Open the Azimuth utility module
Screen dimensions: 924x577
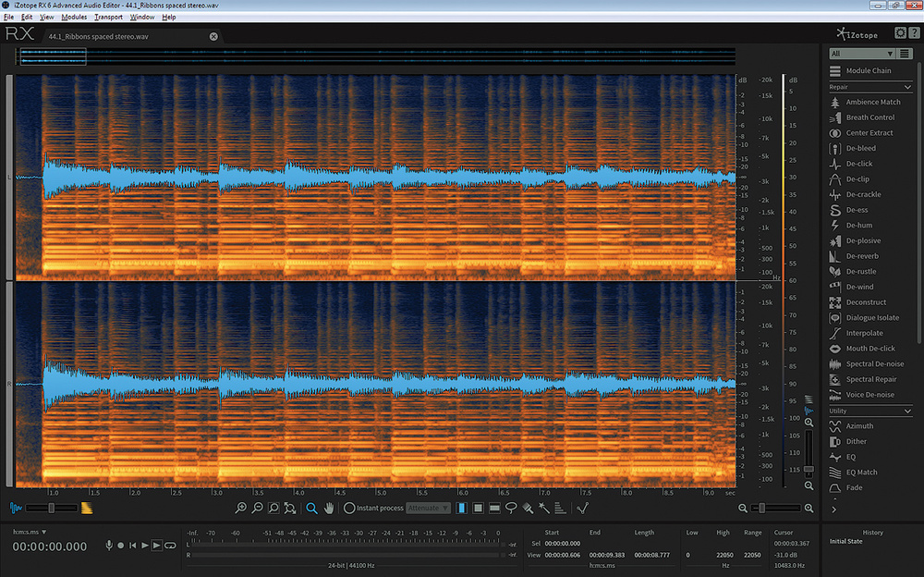pos(852,425)
